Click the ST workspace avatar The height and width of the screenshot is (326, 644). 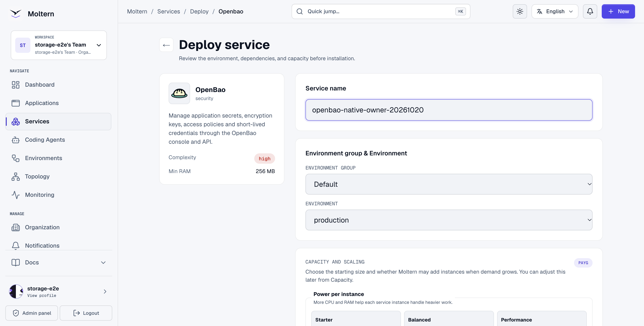tap(23, 45)
